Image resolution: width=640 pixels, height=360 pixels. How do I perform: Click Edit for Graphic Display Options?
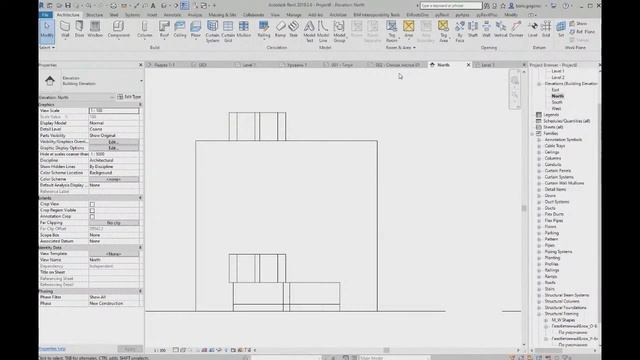click(x=113, y=148)
